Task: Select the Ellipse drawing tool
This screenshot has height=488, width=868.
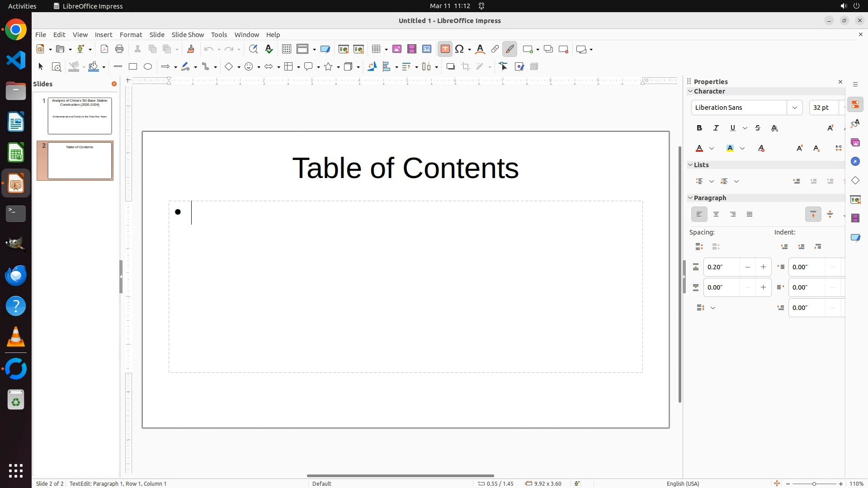Action: point(148,67)
